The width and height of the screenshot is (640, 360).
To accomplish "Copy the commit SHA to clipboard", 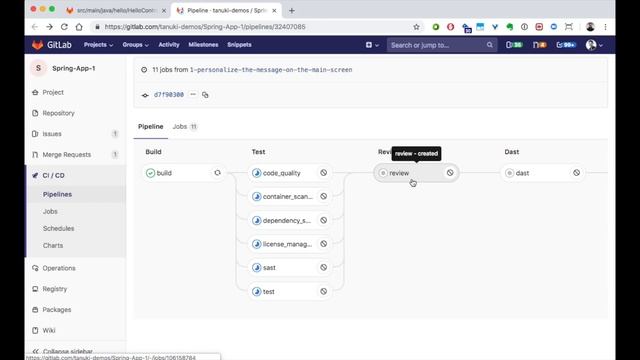I will (x=205, y=95).
